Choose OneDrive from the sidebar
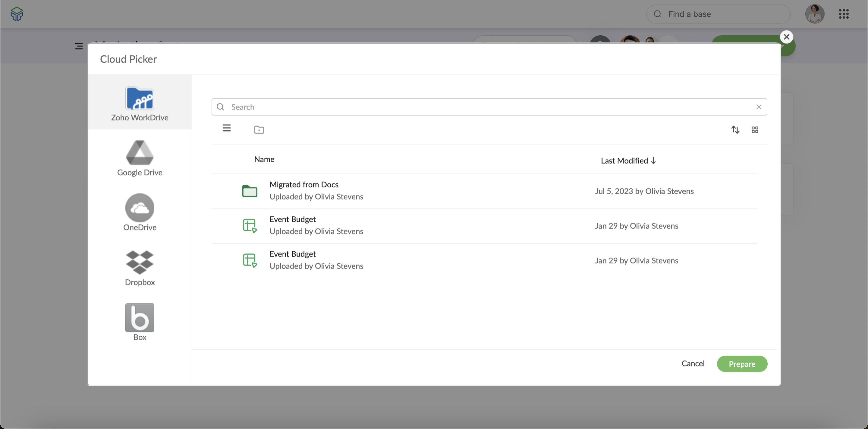The height and width of the screenshot is (429, 868). pyautogui.click(x=140, y=212)
